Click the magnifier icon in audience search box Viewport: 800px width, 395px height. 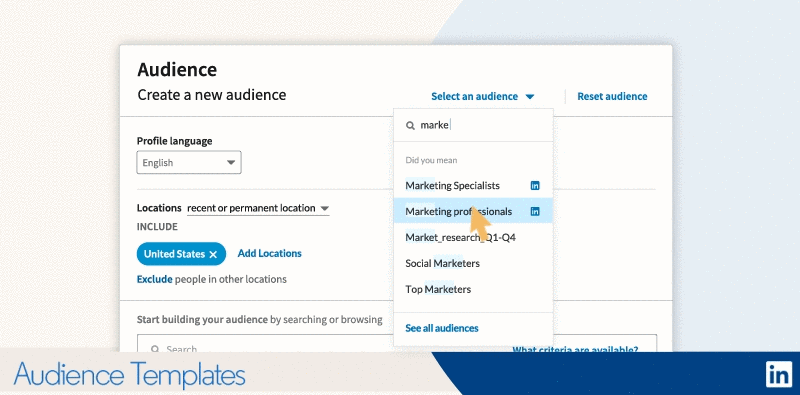tap(155, 350)
